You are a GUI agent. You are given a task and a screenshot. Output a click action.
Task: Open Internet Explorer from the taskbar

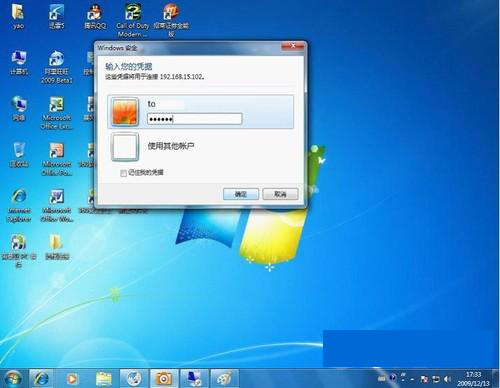(41, 379)
